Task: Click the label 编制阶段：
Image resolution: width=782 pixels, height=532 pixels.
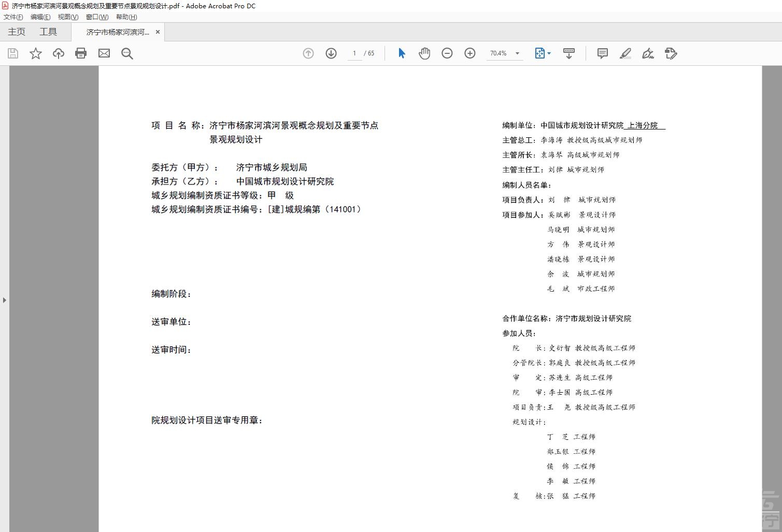Action: point(172,294)
